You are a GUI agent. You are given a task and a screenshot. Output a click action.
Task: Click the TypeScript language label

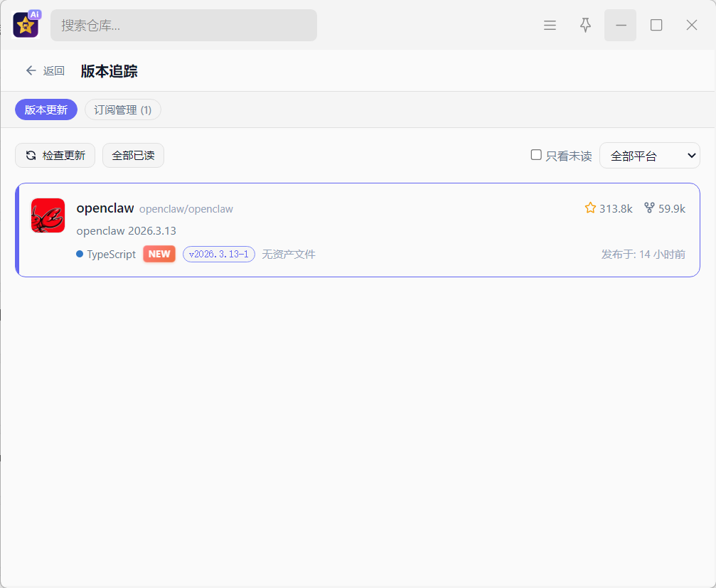[111, 255]
